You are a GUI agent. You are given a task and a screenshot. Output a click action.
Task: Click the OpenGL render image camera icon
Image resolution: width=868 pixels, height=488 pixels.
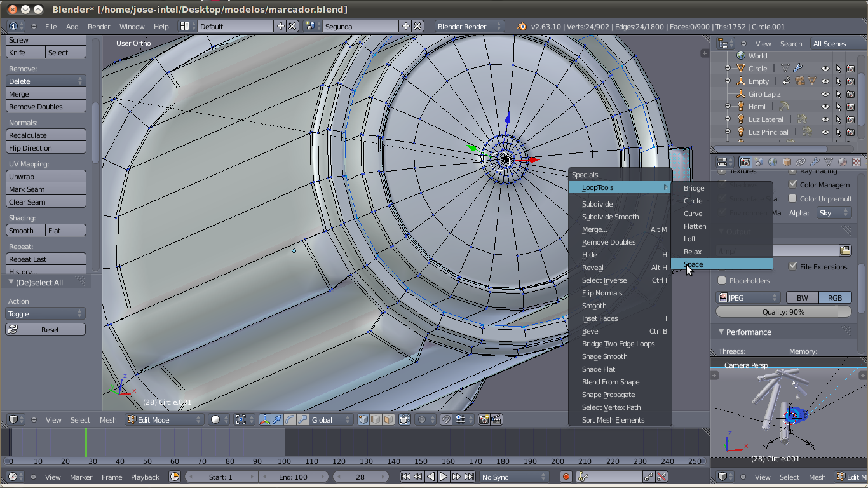click(x=484, y=419)
